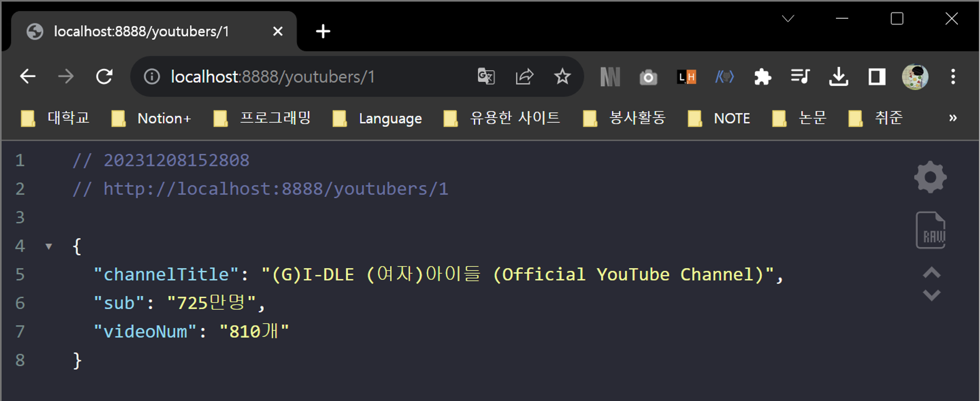Close the localhost:8888/youtubers/1 tab
The width and height of the screenshot is (980, 401).
[x=277, y=31]
